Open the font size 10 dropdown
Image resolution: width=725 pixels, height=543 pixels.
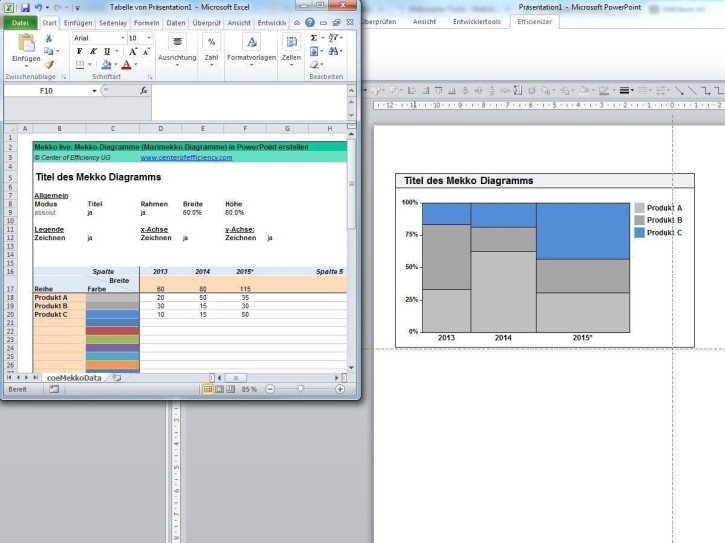[x=149, y=38]
